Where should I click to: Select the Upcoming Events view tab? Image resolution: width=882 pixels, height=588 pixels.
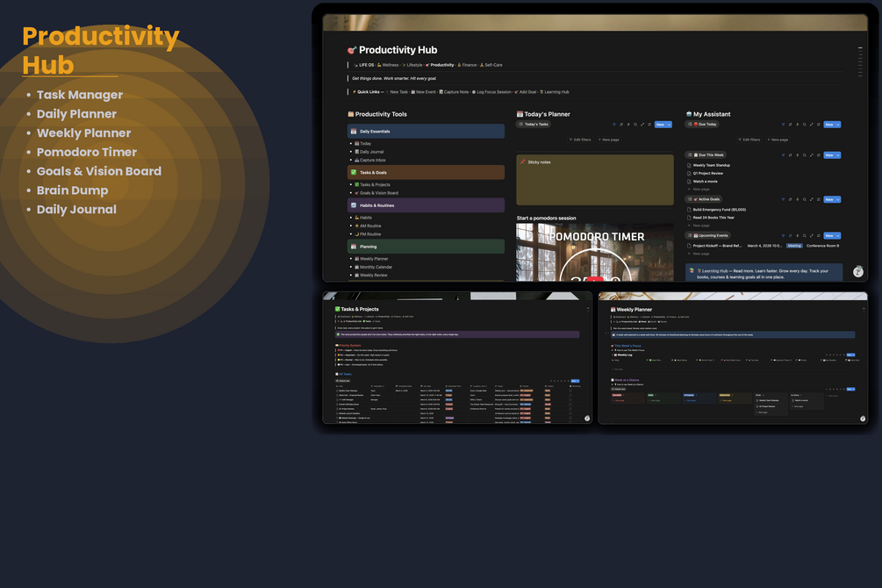pos(707,236)
